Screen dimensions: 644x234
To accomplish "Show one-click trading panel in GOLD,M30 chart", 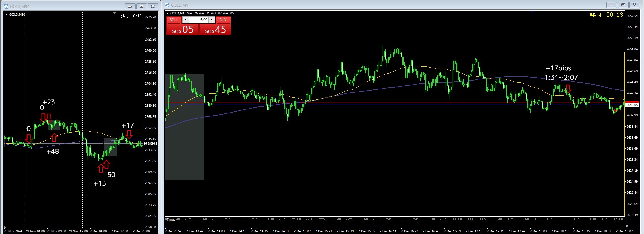I will click(x=7, y=15).
